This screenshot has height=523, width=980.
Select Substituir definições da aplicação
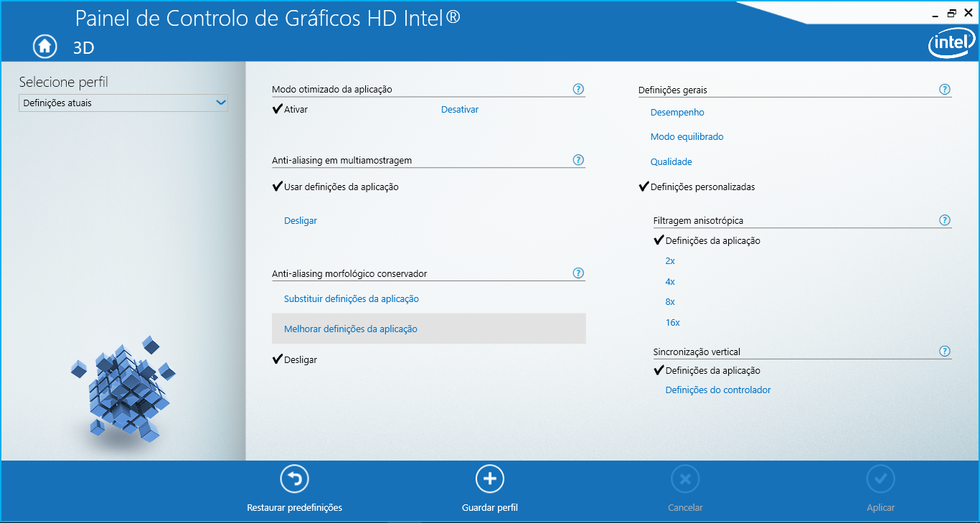click(x=352, y=299)
